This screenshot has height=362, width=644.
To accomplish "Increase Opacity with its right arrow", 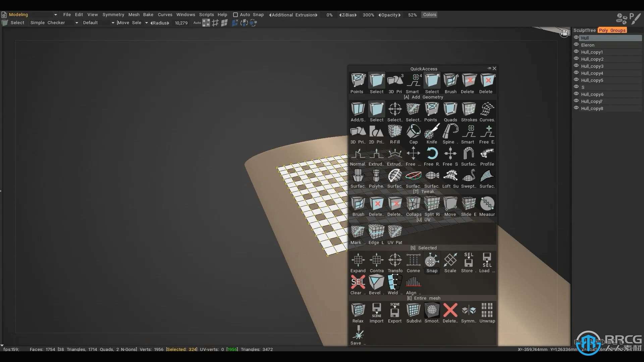I will pos(399,15).
